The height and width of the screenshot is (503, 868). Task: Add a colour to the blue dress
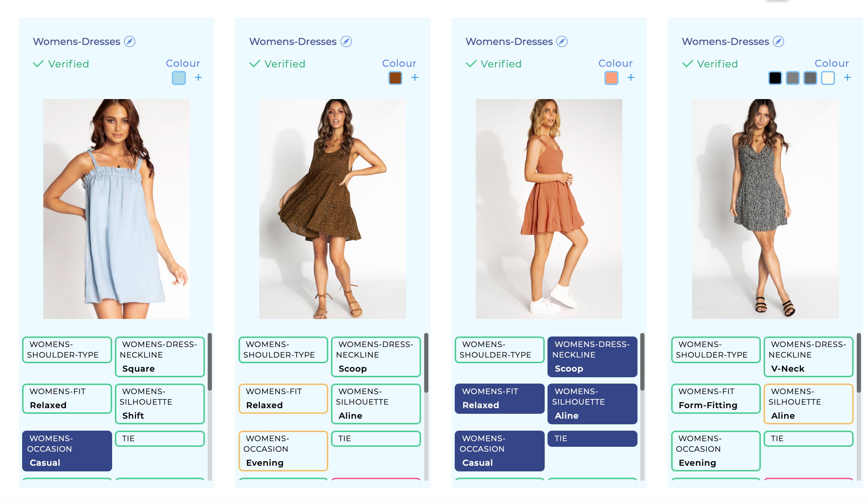tap(198, 77)
